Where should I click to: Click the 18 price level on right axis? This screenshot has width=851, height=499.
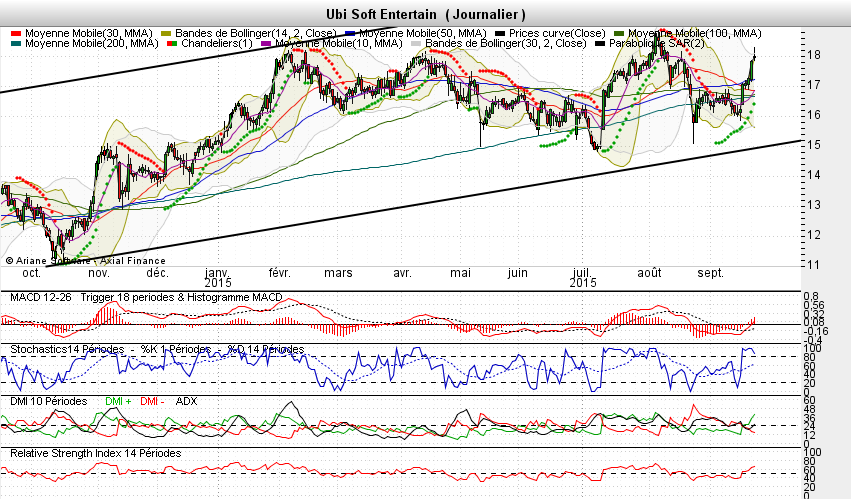tap(814, 55)
